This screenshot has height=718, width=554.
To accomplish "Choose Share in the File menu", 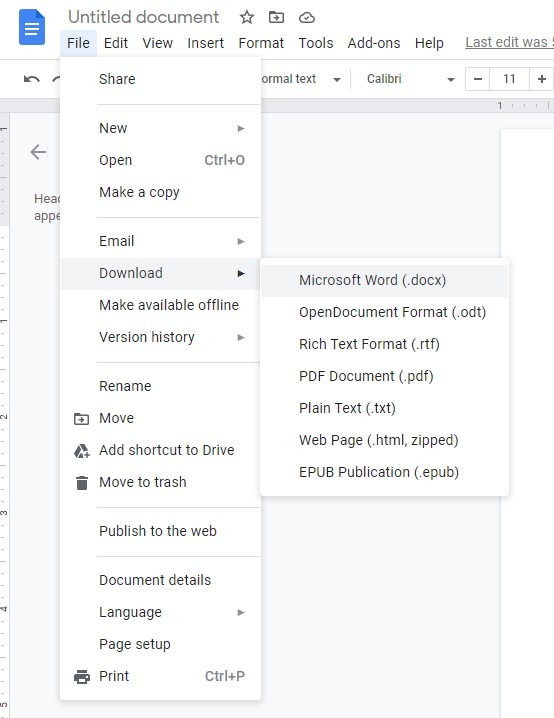I will [161, 79].
